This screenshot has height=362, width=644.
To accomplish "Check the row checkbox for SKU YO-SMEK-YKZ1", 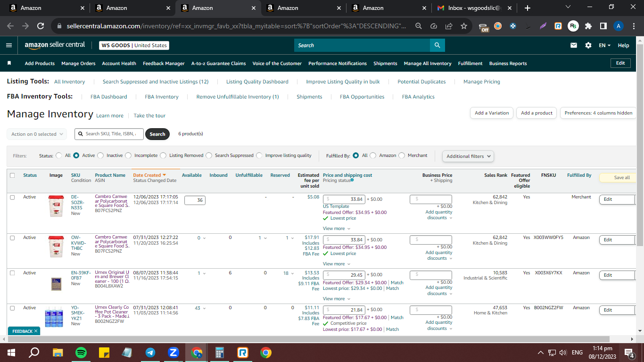I will point(12,308).
